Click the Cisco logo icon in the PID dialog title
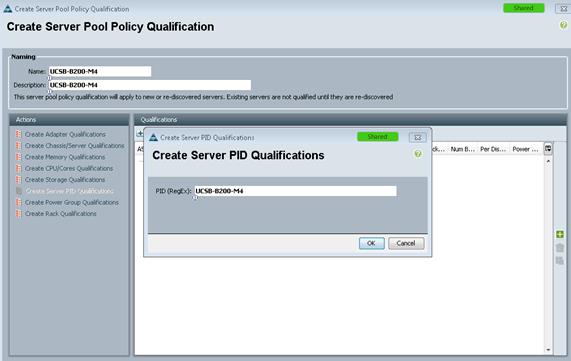The height and width of the screenshot is (361, 571). click(153, 137)
